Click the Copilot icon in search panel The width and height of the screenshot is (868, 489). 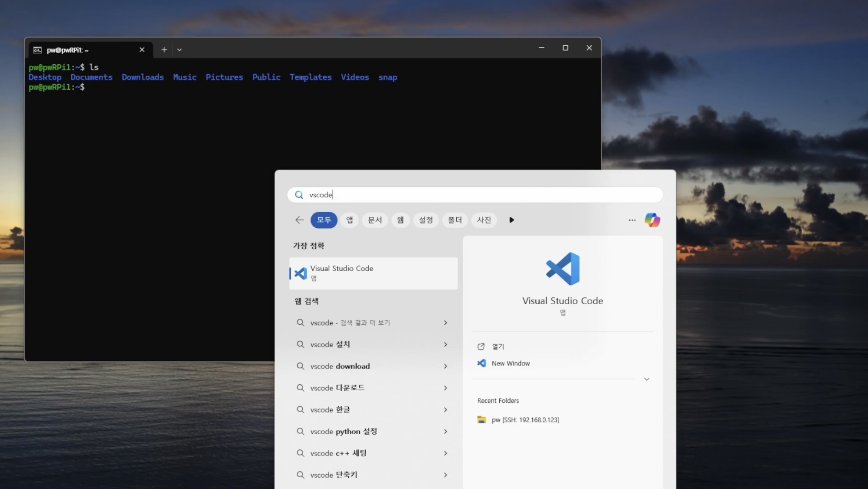click(x=652, y=220)
